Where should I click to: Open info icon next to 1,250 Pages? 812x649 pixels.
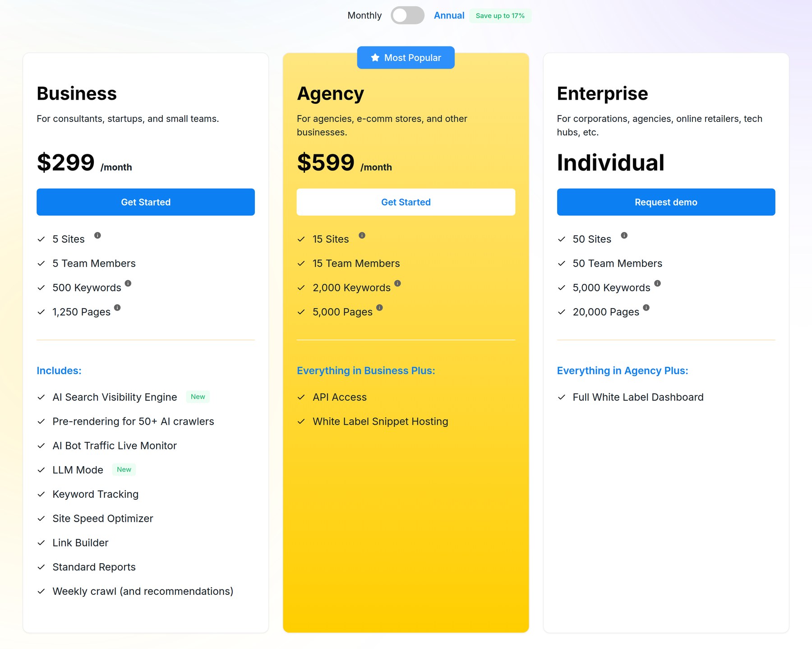[117, 308]
